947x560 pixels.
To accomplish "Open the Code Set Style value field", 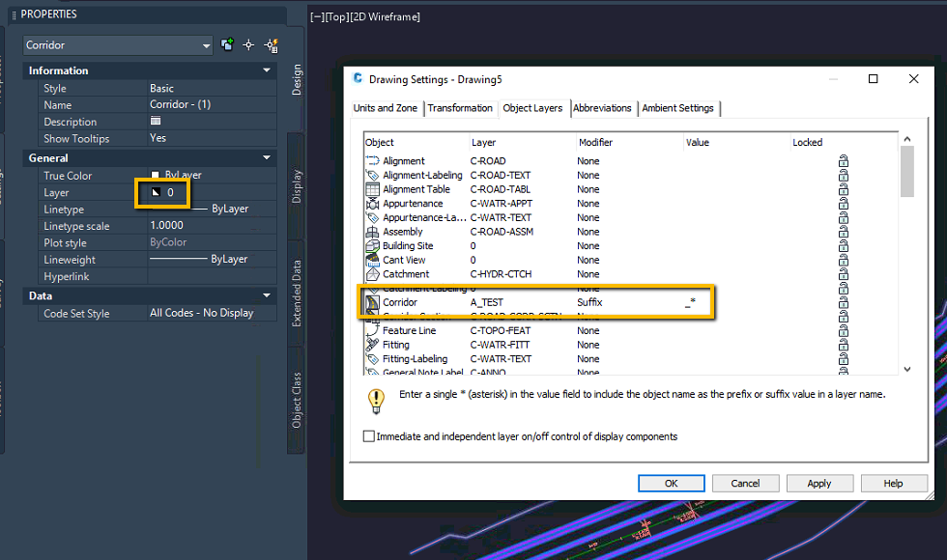I will [x=212, y=313].
